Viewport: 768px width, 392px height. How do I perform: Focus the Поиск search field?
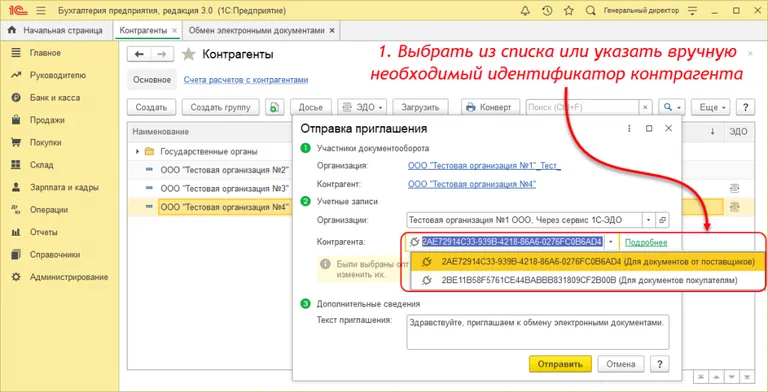coord(582,107)
